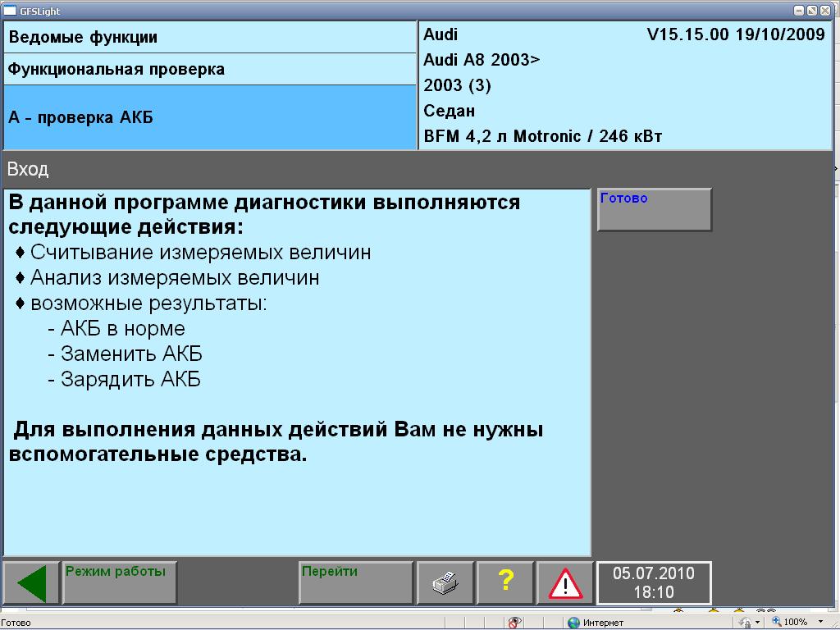Click the zoom magnifier icon
This screenshot has width=840, height=630.
click(776, 623)
